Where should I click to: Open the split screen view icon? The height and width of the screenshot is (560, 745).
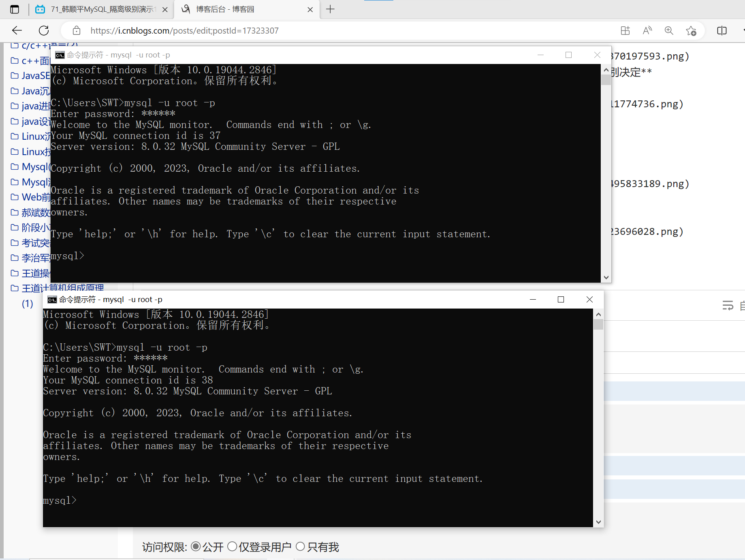click(x=722, y=30)
